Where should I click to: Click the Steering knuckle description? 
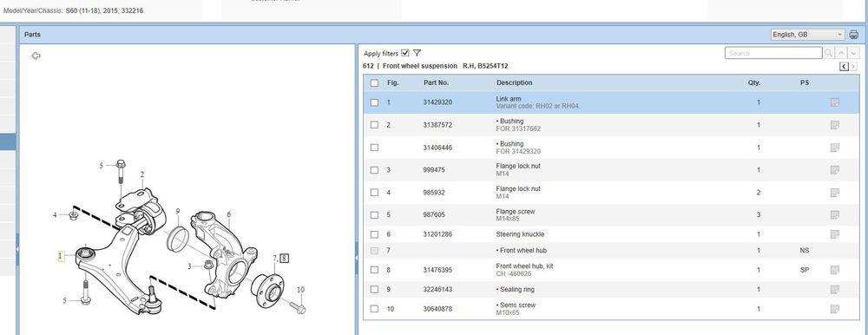tap(520, 234)
